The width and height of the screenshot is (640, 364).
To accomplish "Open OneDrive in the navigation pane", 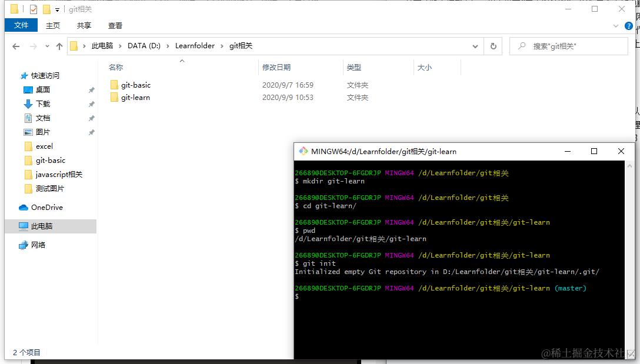I will (47, 208).
